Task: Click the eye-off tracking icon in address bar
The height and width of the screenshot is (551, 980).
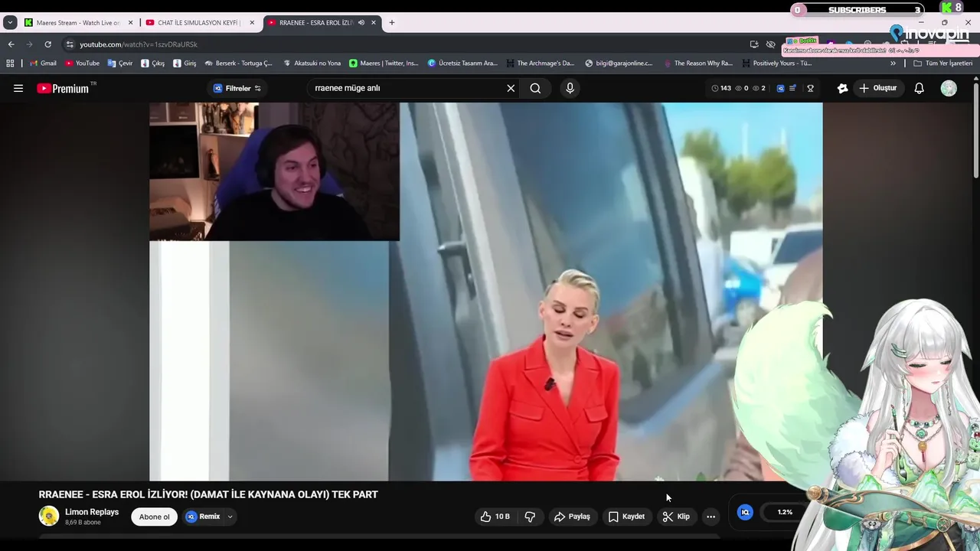Action: (x=771, y=44)
